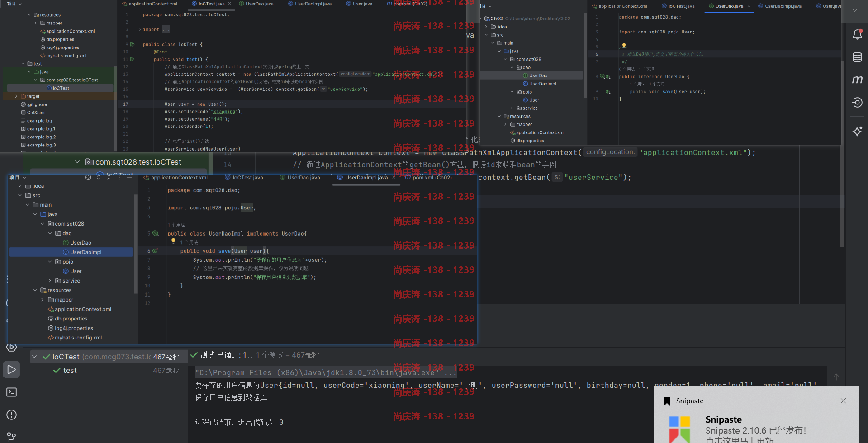This screenshot has width=868, height=443.
Task: Click the circular icon between Maven and AI Assistant
Action: 857,103
